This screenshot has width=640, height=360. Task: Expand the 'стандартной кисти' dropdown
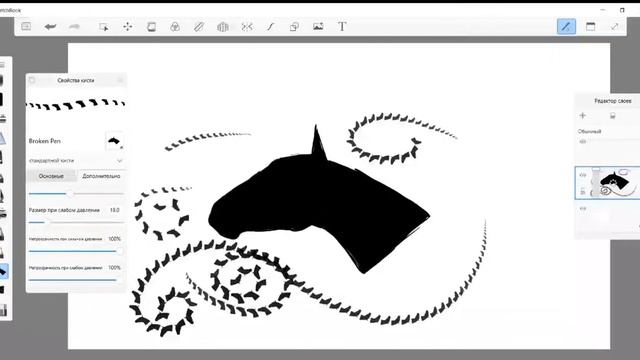click(x=76, y=161)
